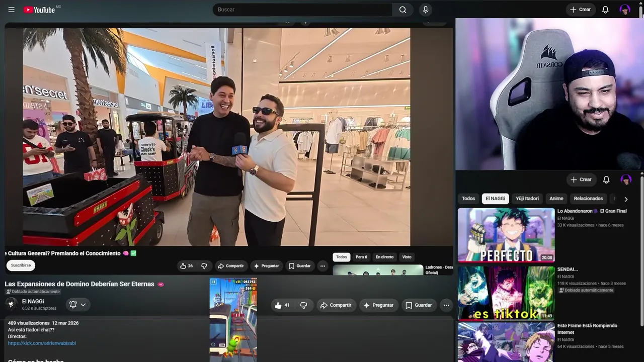Switch to the Para ti tab
Viewport: 644px width, 362px height.
point(361,257)
